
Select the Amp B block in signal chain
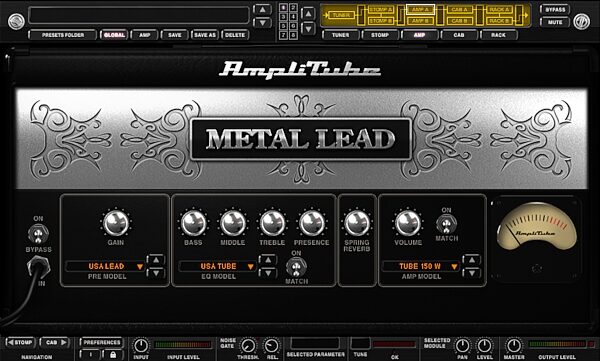point(420,21)
